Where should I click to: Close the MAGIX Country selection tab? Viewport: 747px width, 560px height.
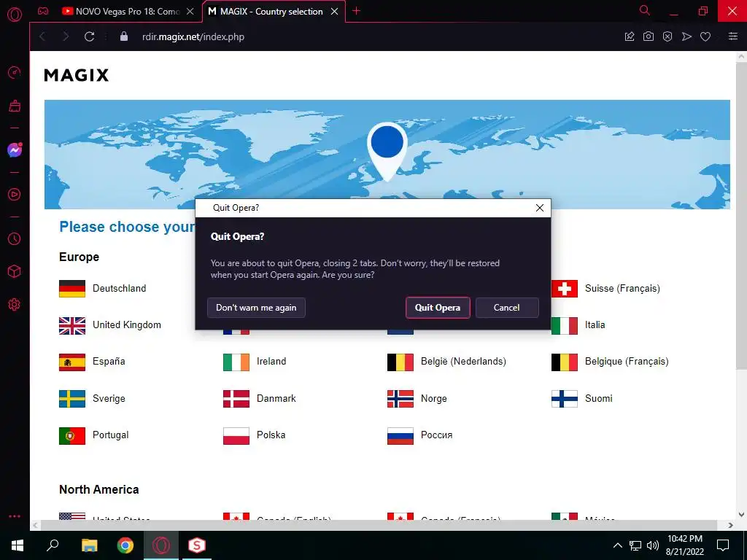pos(334,12)
